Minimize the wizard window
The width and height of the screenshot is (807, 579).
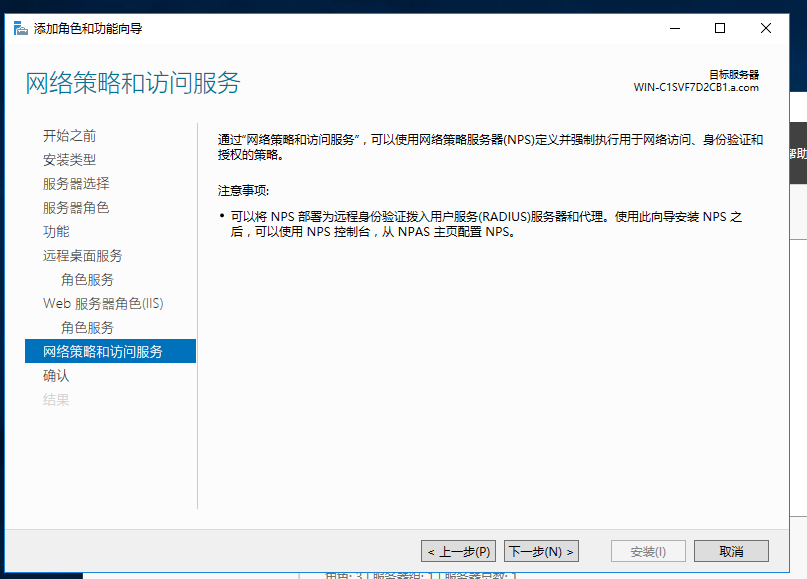tap(675, 28)
